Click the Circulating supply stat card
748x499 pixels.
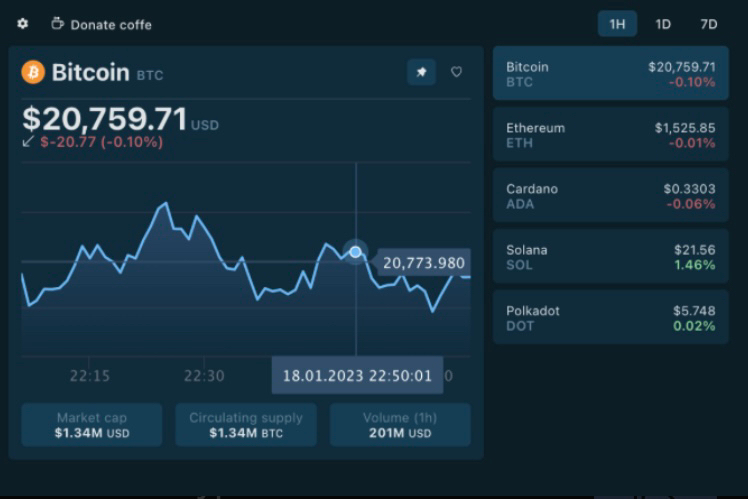[246, 425]
